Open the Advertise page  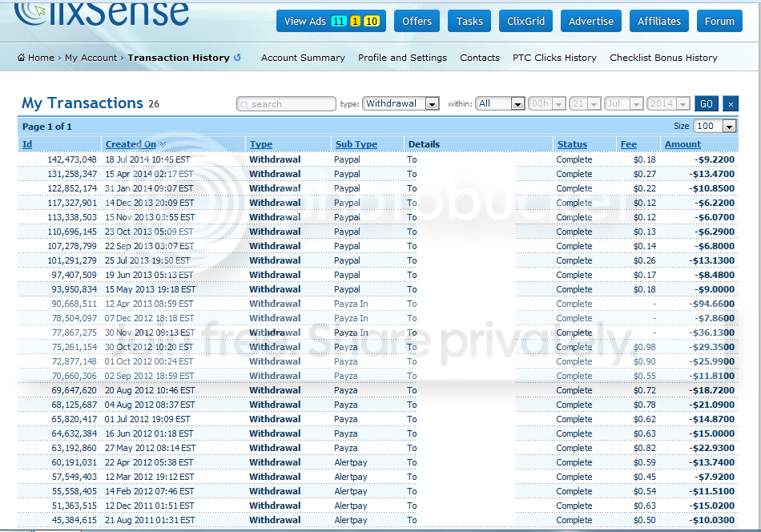590,21
